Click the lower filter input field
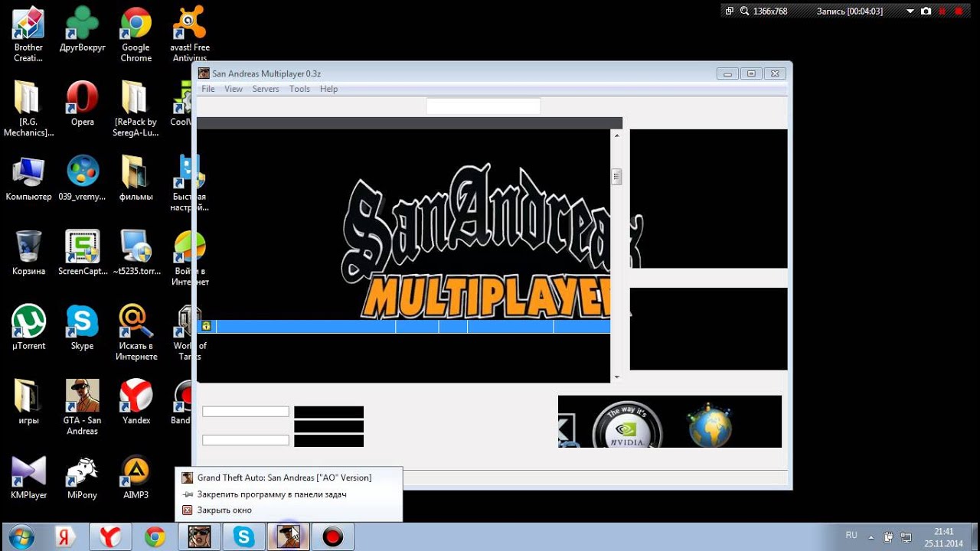 (x=246, y=440)
